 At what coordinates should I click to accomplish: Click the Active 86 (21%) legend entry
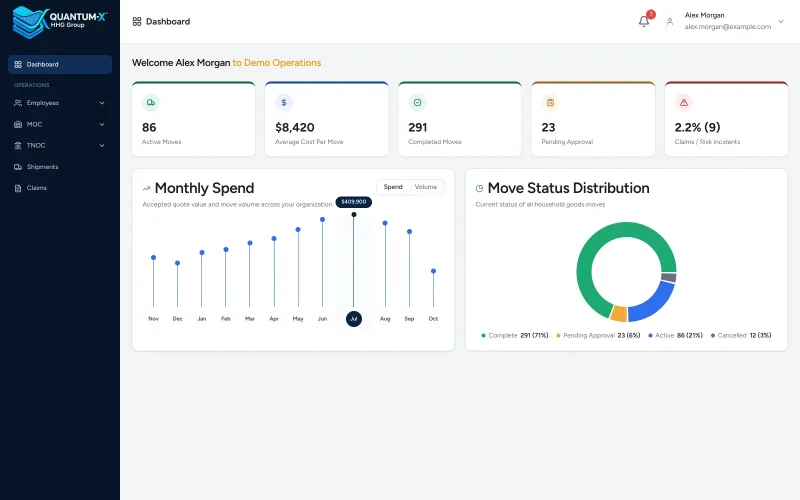[676, 335]
